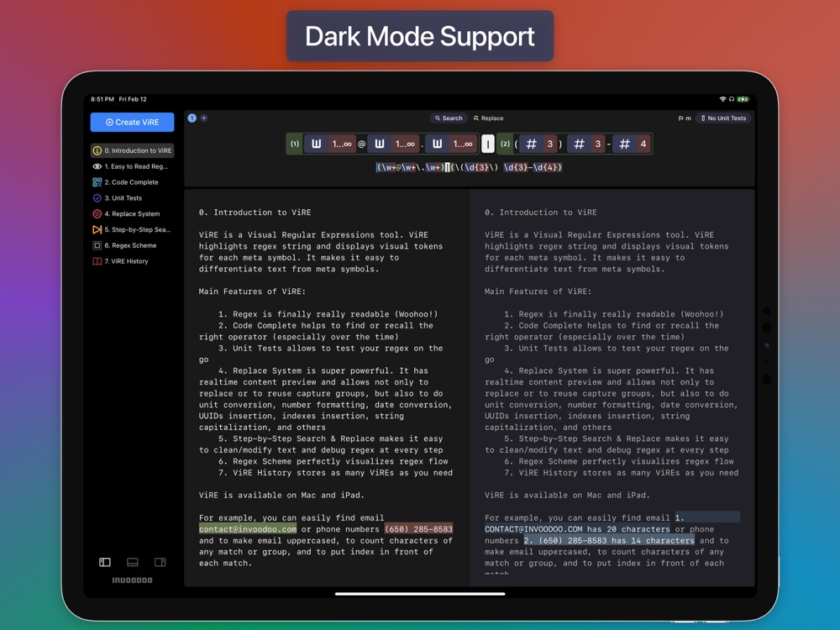The height and width of the screenshot is (630, 840).
Task: Select the first digit # token inside parentheses
Action: tap(532, 144)
